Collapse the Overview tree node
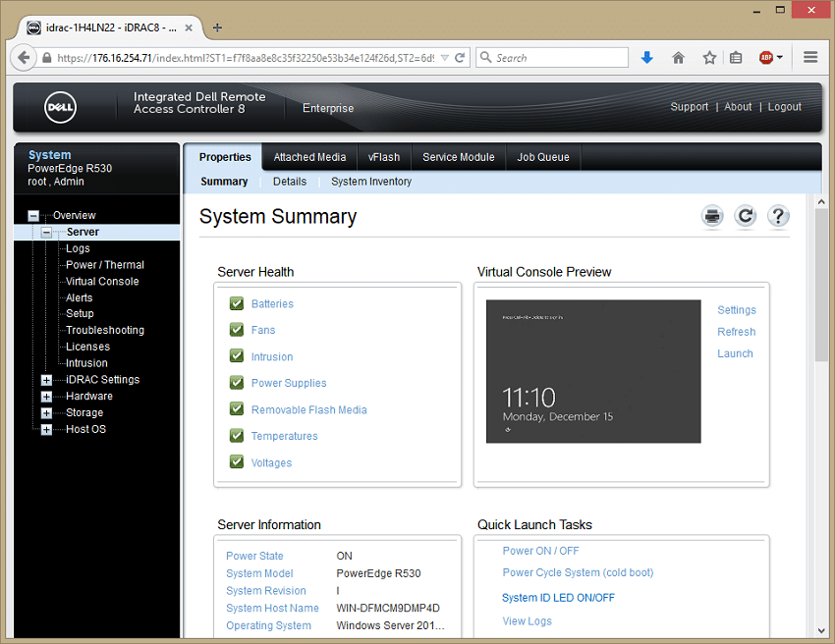Viewport: 835px width, 644px height. tap(33, 216)
